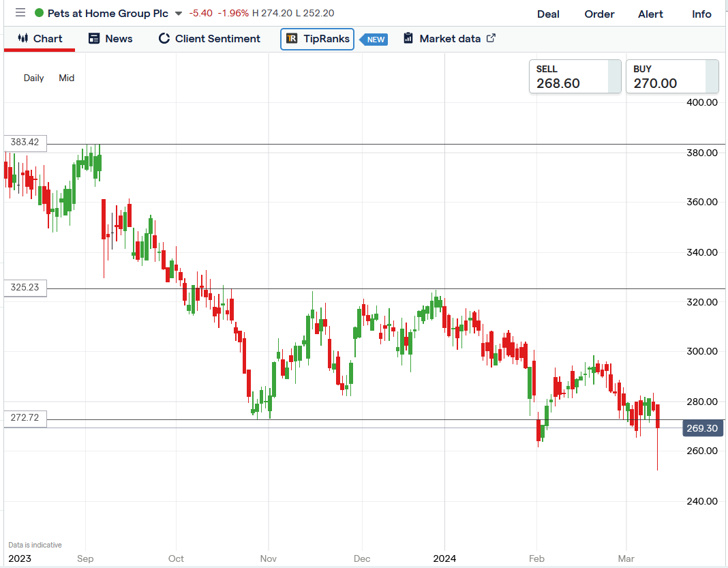The width and height of the screenshot is (728, 568).
Task: Click the H 274.20 daily high value
Action: (273, 13)
